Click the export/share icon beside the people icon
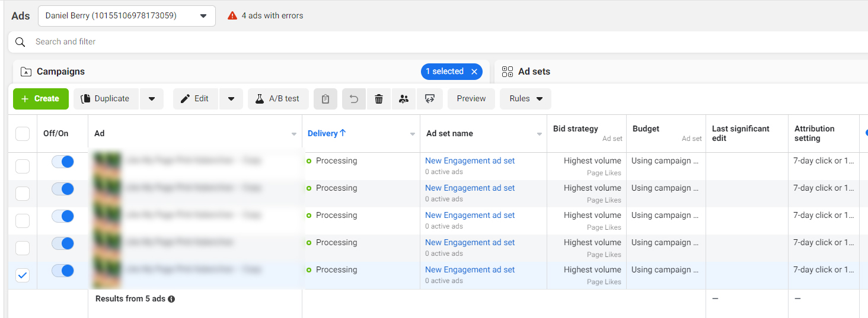868x318 pixels. (x=430, y=99)
